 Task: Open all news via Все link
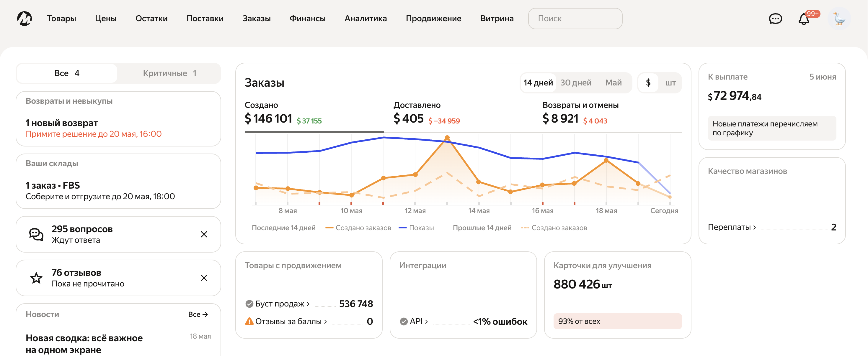[x=198, y=314]
